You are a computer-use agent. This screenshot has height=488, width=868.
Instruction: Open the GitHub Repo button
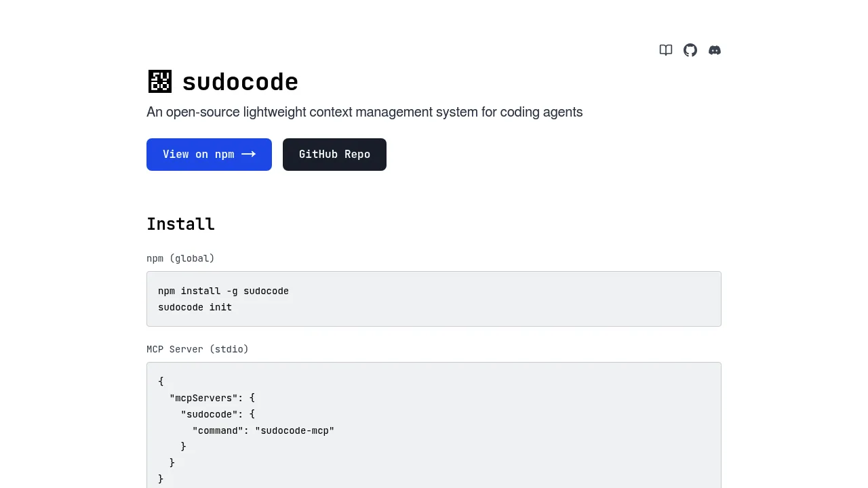334,155
